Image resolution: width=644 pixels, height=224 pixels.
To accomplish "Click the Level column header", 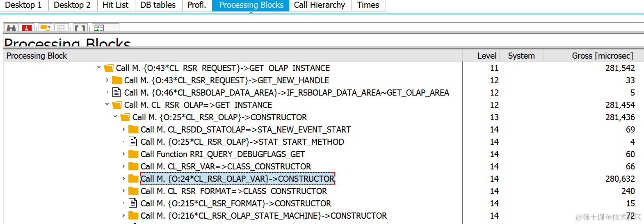I will point(481,56).
